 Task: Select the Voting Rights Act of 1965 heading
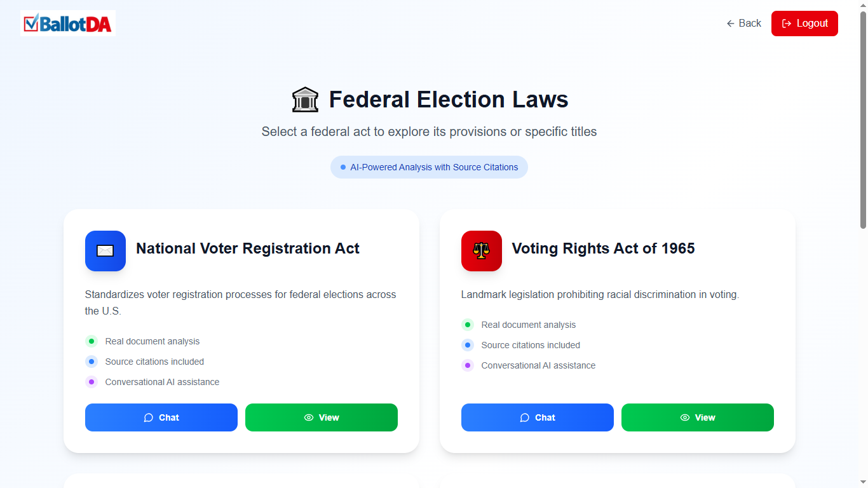(x=603, y=248)
